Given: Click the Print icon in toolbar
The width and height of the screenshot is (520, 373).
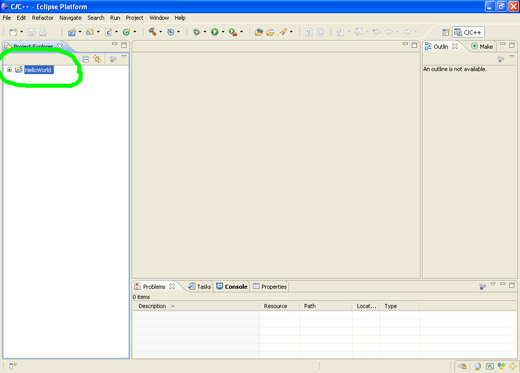Looking at the screenshot, I should [x=43, y=32].
